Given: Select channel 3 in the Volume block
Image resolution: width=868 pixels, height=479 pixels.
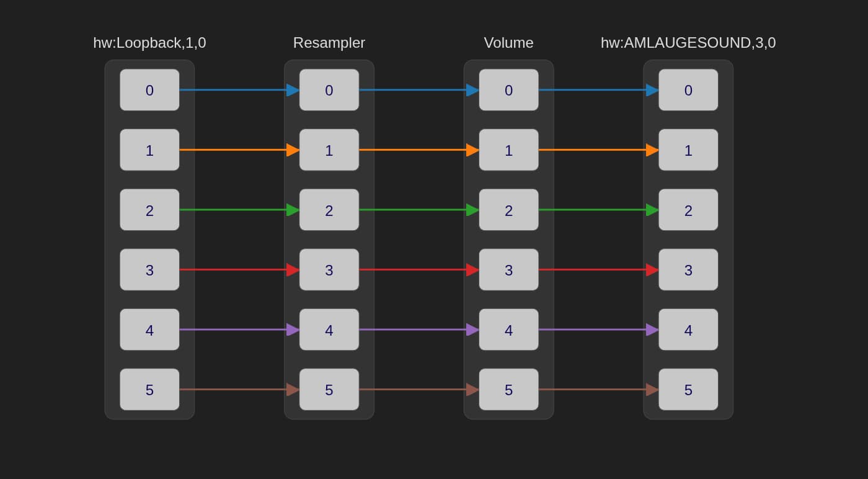Looking at the screenshot, I should click(508, 270).
